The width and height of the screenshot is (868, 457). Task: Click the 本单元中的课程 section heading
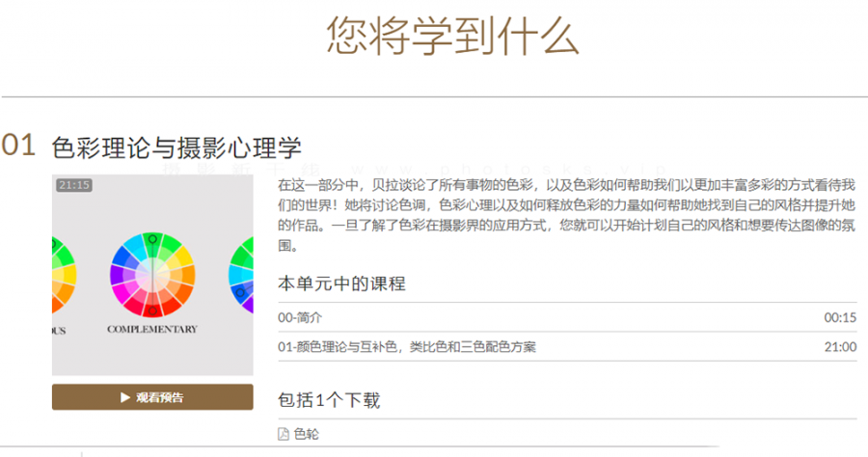pos(341,283)
